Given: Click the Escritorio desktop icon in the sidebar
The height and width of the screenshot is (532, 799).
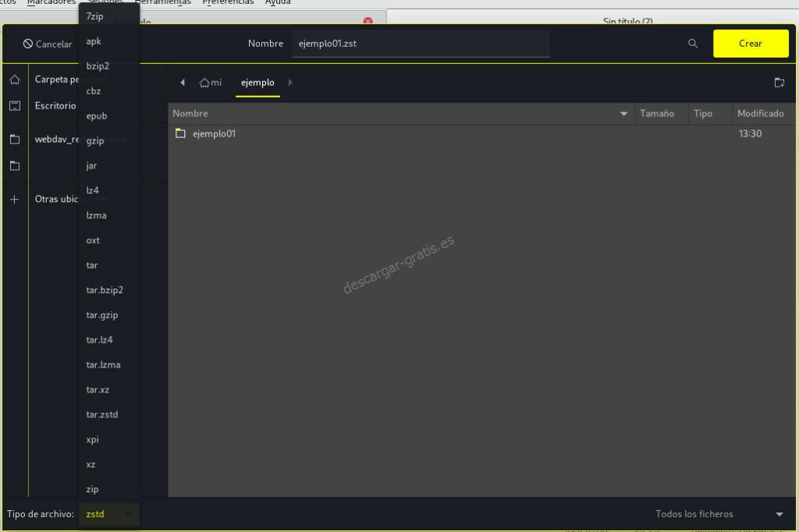Looking at the screenshot, I should coord(14,105).
